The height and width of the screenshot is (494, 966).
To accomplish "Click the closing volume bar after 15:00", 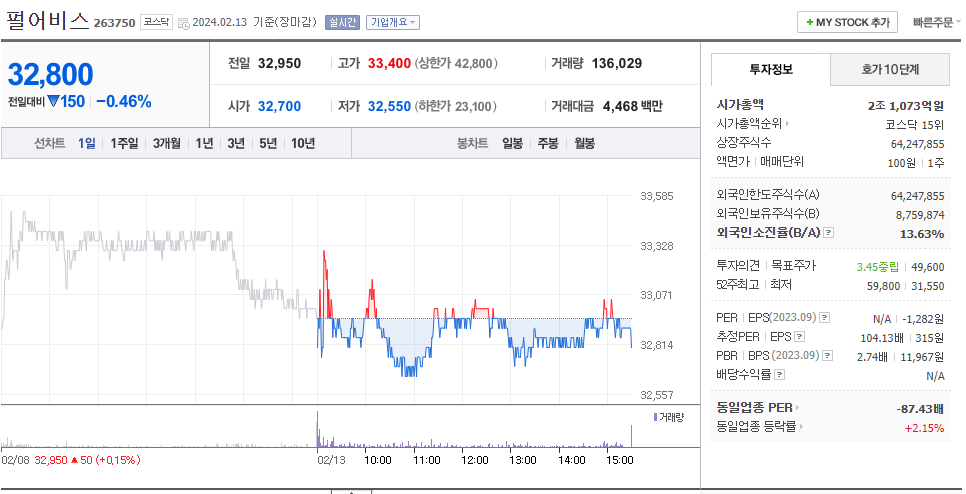I will 631,435.
